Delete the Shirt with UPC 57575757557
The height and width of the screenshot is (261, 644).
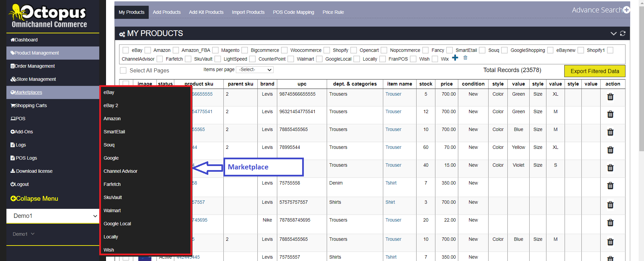pos(610,205)
